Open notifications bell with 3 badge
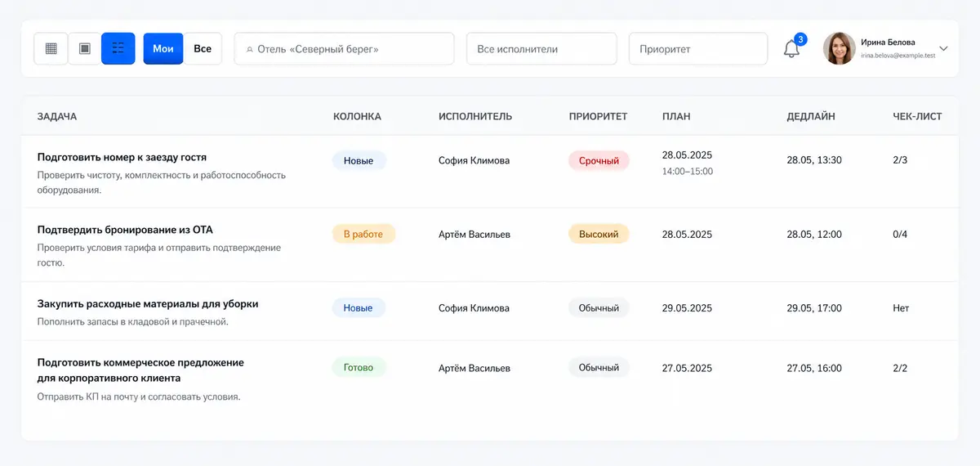 click(x=791, y=48)
